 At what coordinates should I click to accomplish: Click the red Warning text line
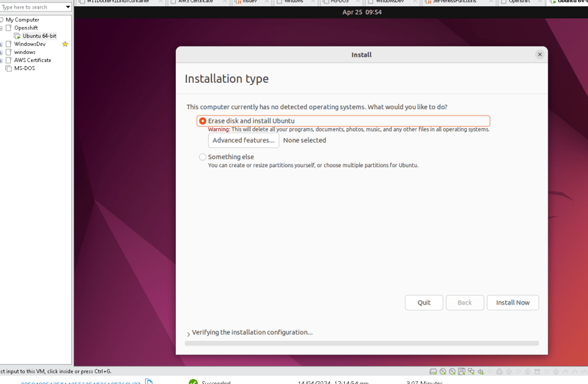[x=349, y=129]
